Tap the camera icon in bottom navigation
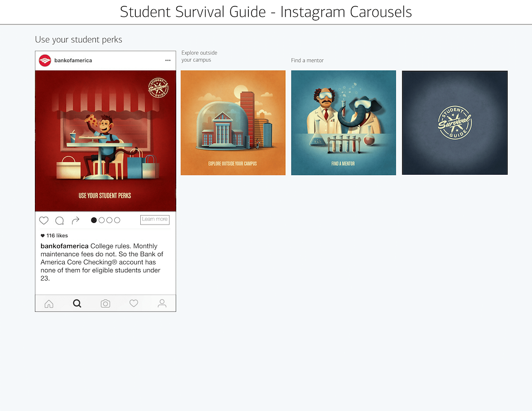532x411 pixels. [x=105, y=303]
